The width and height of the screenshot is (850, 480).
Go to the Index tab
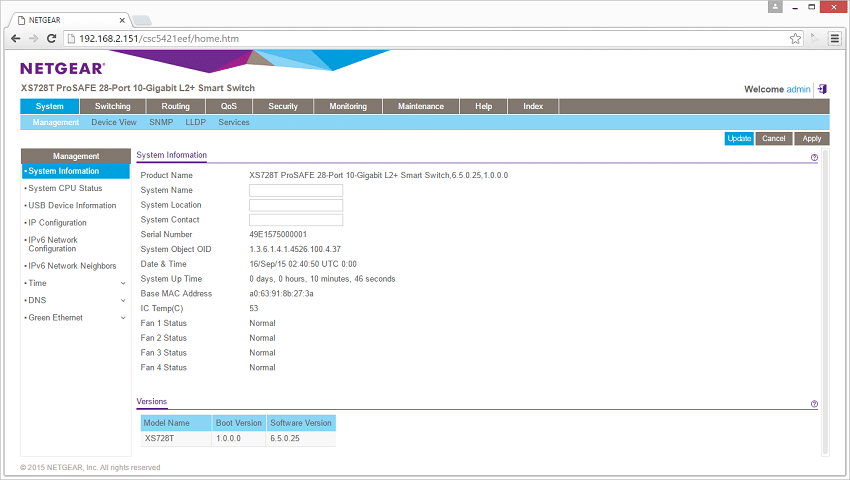[533, 106]
